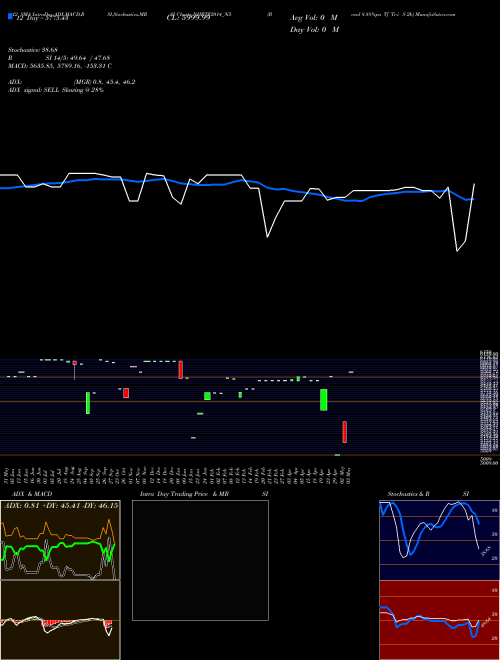Select the 'MACD: 5635.85, 5789.16' line

coord(60,66)
